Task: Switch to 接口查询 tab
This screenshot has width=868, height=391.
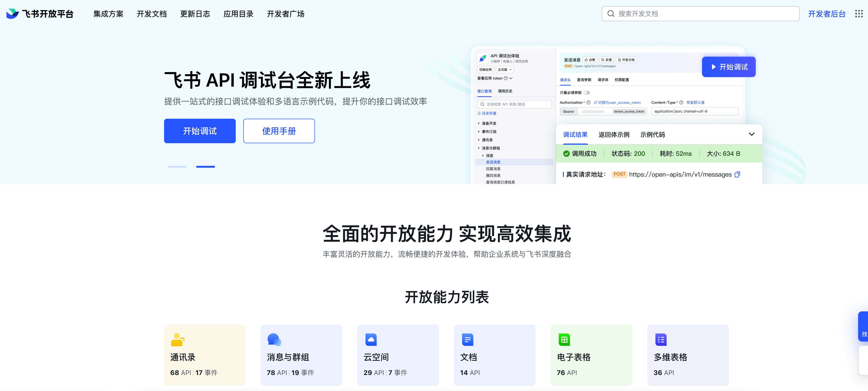Action: coord(484,91)
